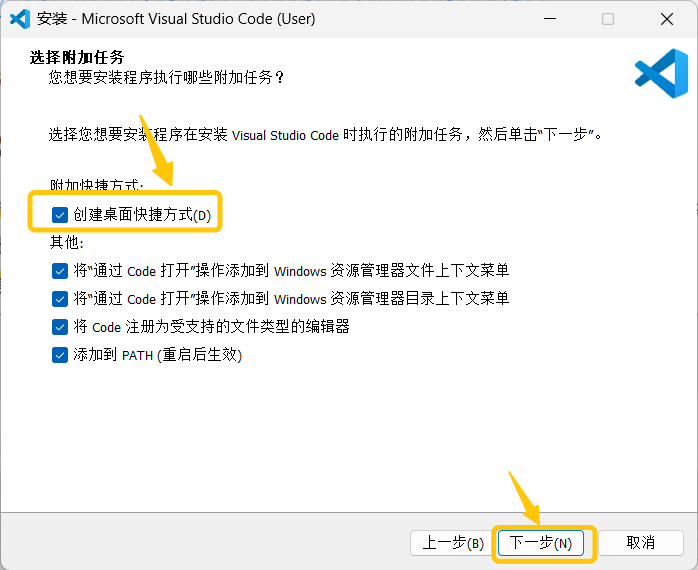Screen dimensions: 698x570
Task: Disable 将 Code 注册为受支持的文件类型的编辑器
Action: [60, 326]
